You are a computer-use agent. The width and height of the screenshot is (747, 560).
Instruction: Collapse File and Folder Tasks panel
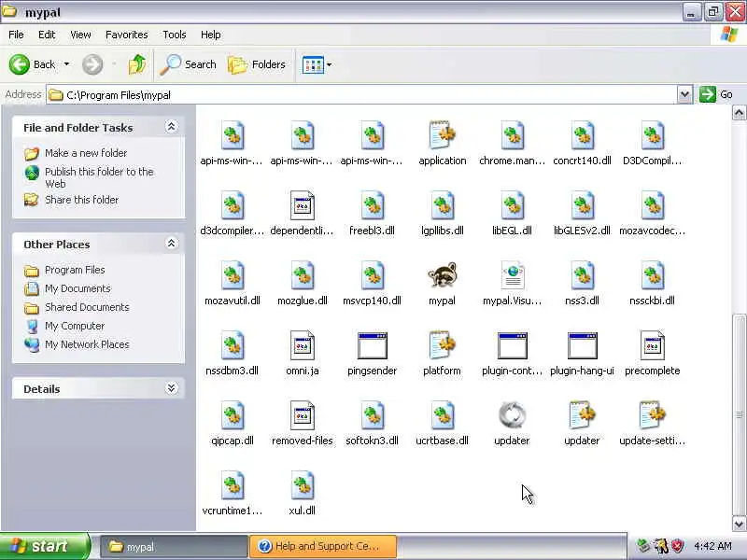[171, 127]
